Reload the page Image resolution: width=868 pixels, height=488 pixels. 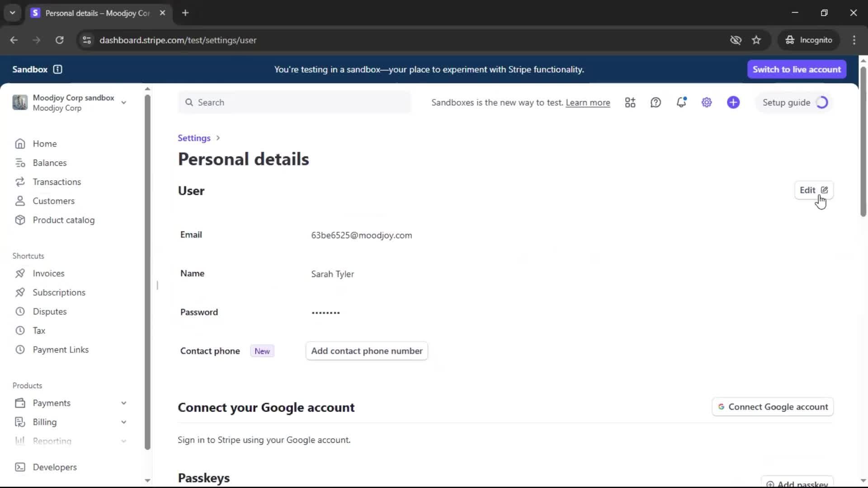click(x=59, y=40)
